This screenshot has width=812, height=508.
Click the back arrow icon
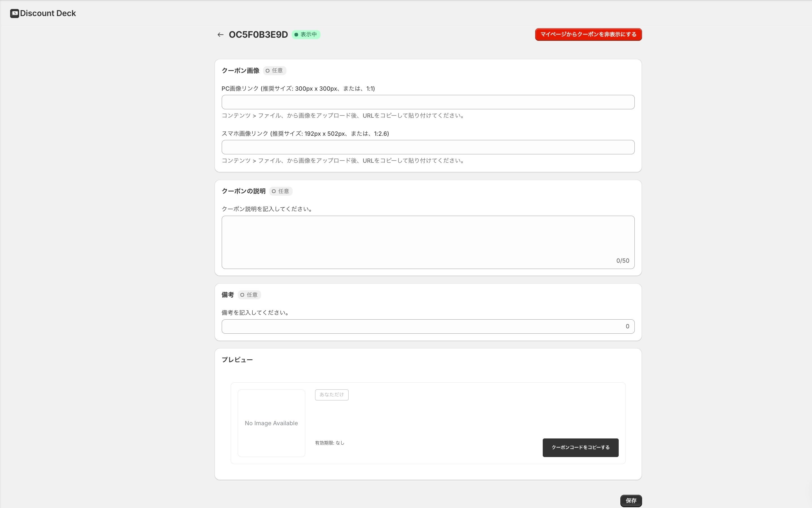pos(220,35)
